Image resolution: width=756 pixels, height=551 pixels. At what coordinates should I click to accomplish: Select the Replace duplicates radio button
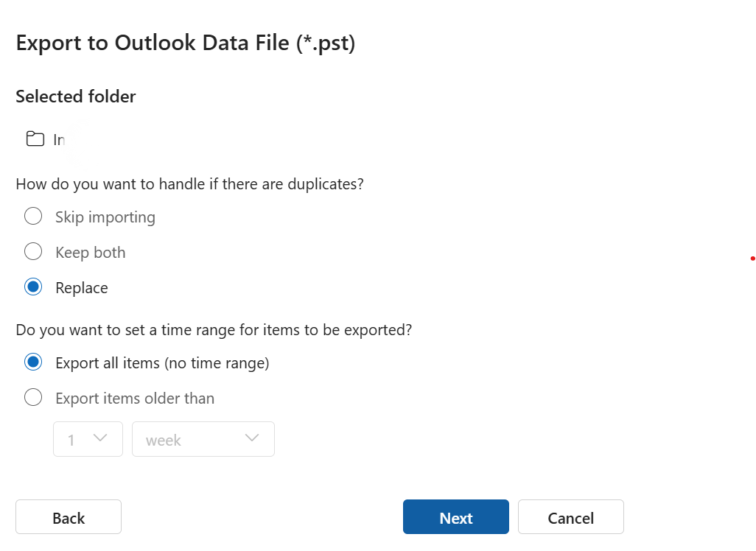pos(33,287)
